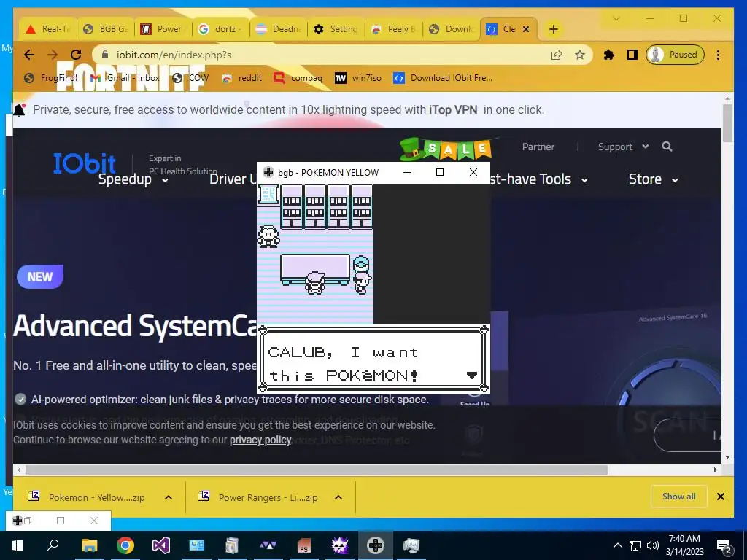Click the notification bell icon on banner
The image size is (747, 560).
19,110
